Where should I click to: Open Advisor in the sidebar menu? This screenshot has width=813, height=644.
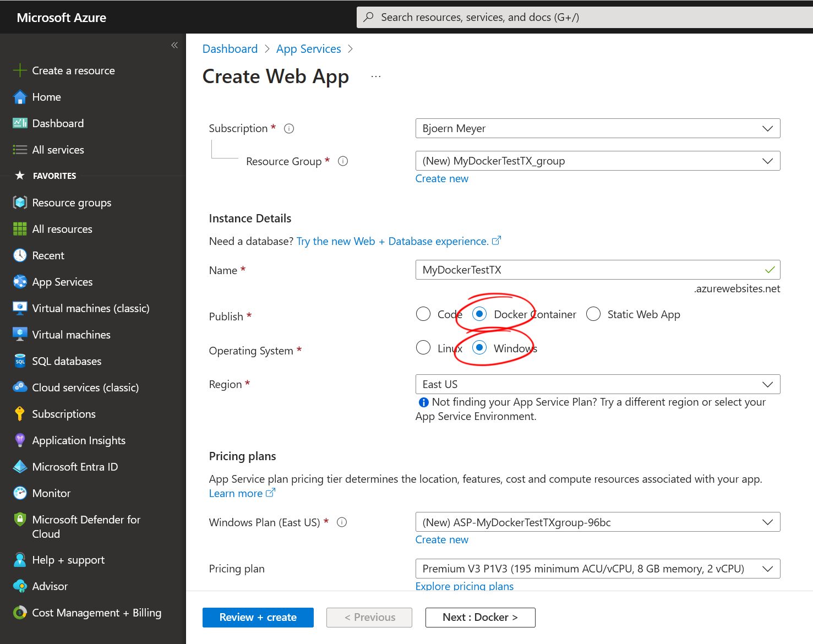(x=50, y=586)
